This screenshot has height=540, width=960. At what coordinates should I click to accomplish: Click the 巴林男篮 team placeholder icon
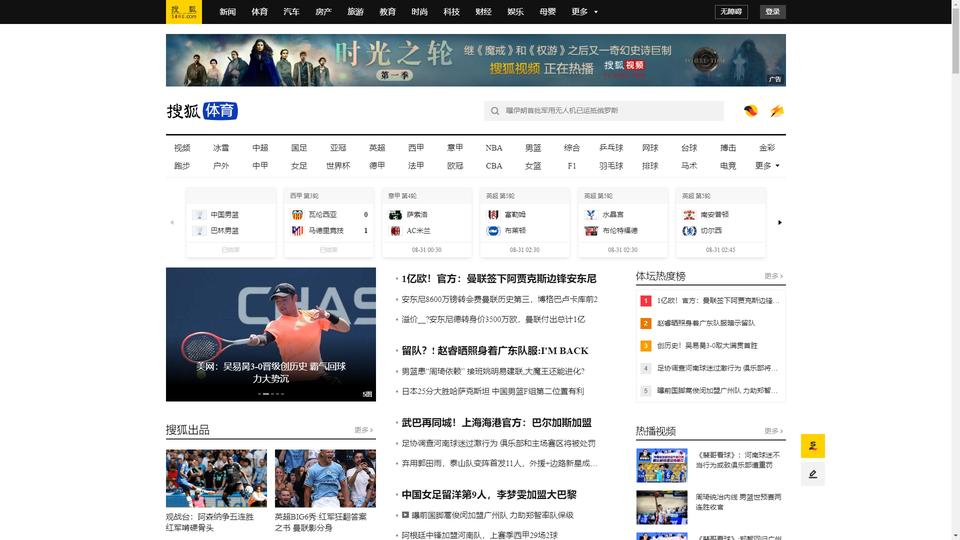[x=199, y=231]
